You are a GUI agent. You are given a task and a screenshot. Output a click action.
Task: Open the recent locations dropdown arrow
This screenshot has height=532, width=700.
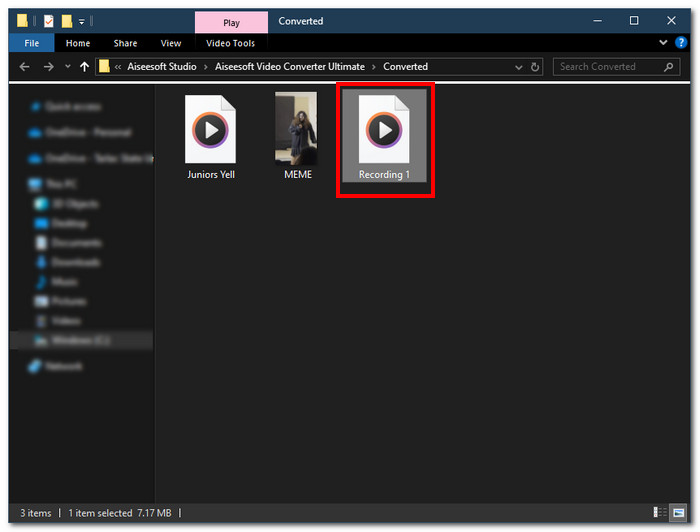pyautogui.click(x=68, y=66)
